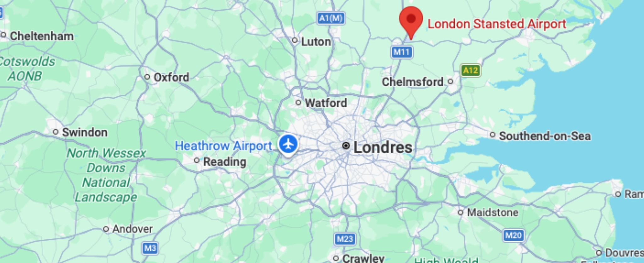
Task: Click the Chelmsford town label
Action: pyautogui.click(x=413, y=82)
